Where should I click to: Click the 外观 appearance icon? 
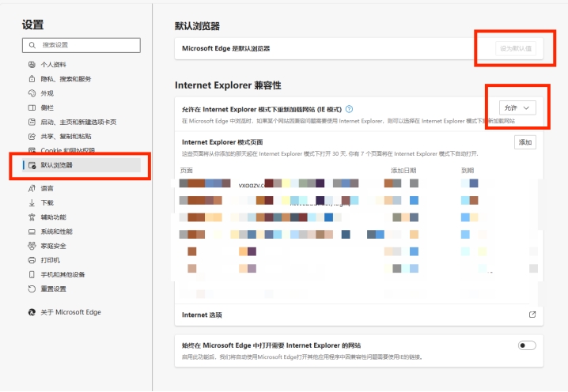(x=32, y=93)
